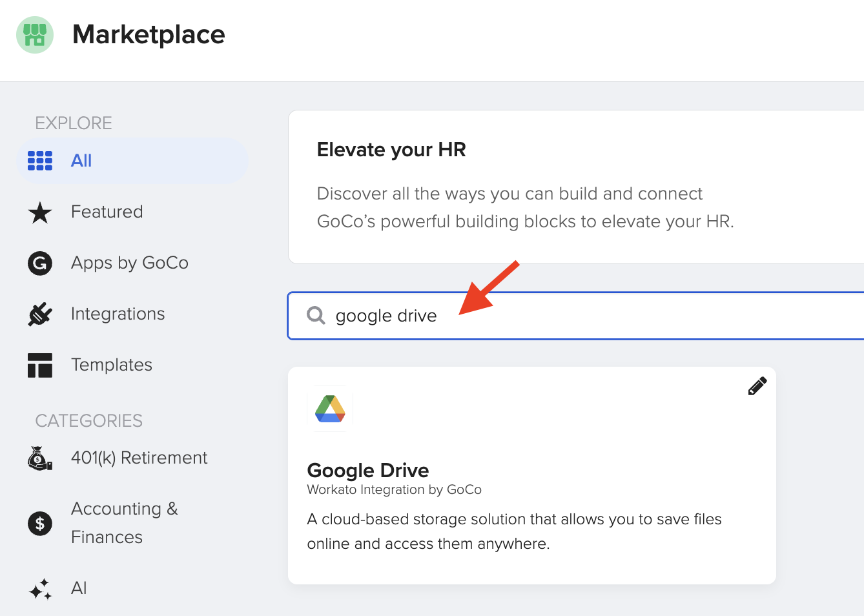Viewport: 864px width, 616px height.
Task: Click Workato Integration by GoCo subtitle
Action: pos(395,489)
